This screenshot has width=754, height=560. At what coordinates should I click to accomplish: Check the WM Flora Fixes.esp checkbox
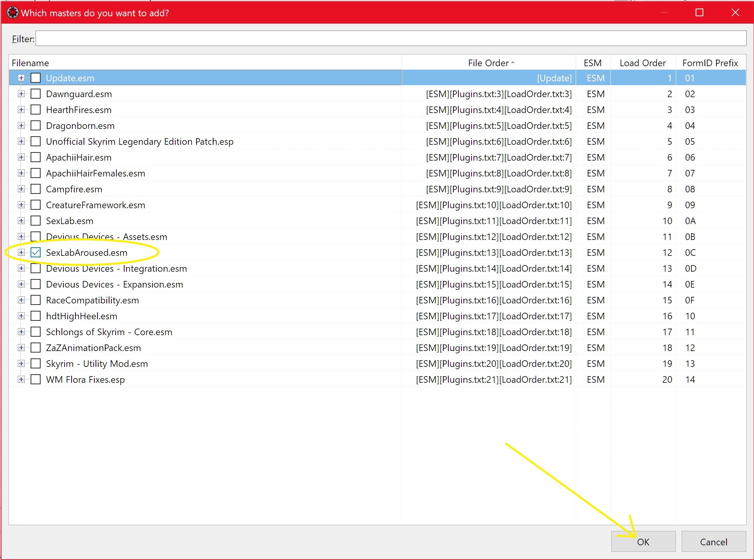(36, 379)
